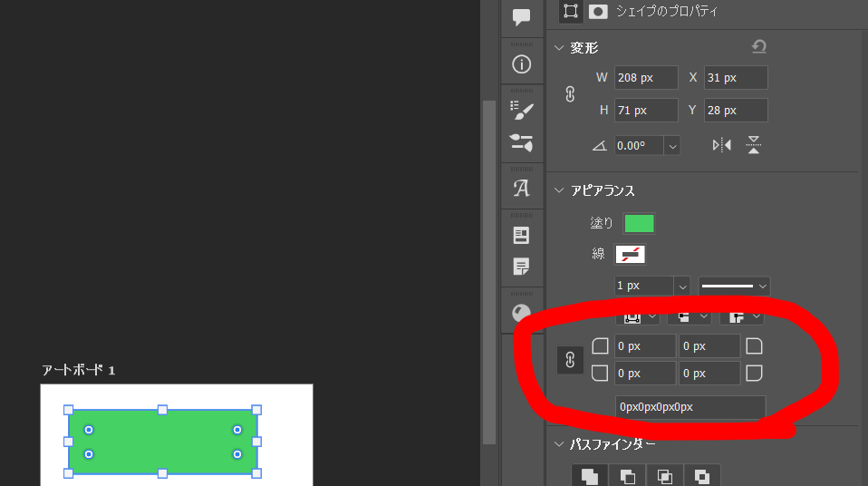The width and height of the screenshot is (868, 486).
Task: Select the アートボード 1 label
Action: coord(78,370)
